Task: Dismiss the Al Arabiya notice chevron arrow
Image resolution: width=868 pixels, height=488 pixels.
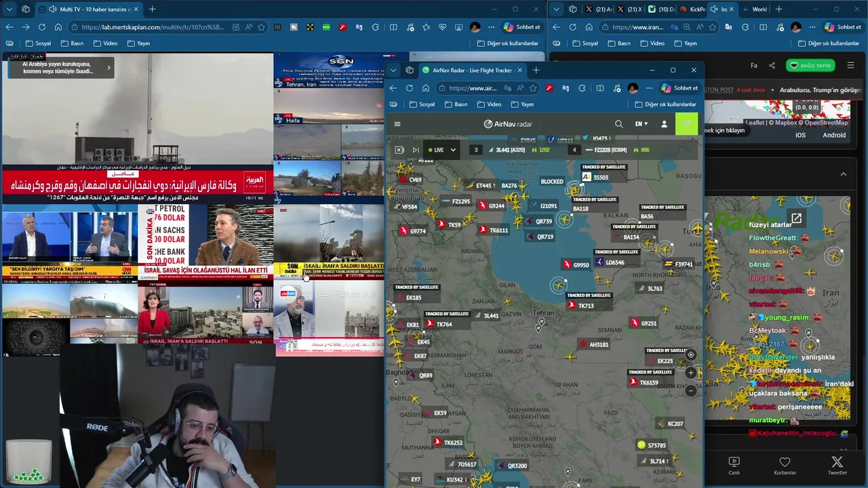Action: (108, 68)
